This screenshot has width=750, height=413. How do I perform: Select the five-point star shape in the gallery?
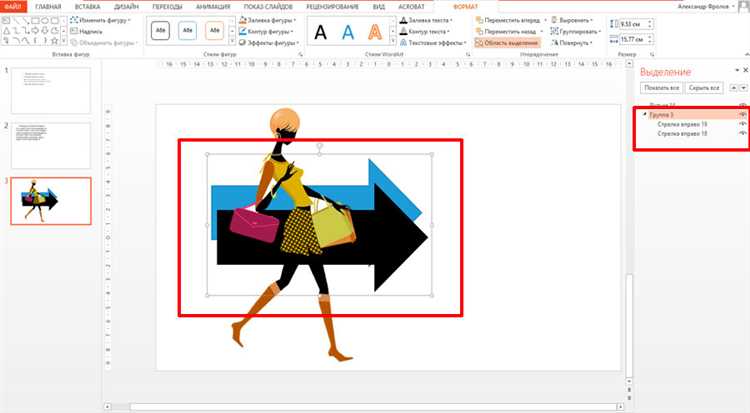coord(55,42)
